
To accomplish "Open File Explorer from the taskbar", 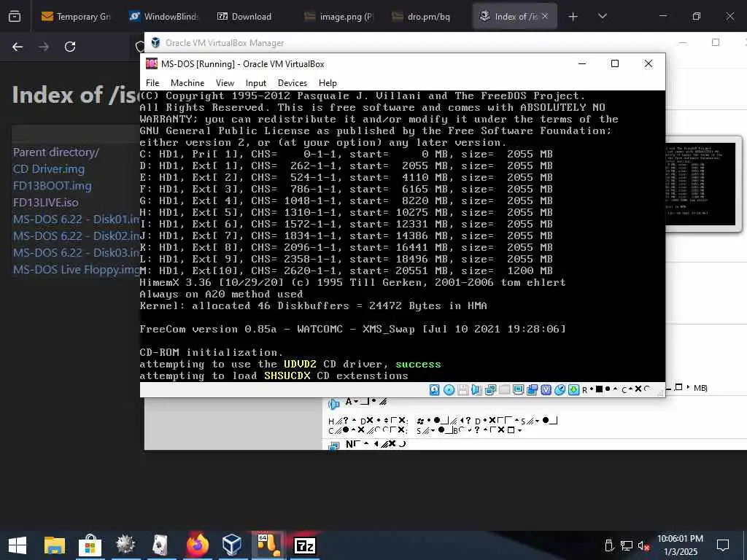I will pos(54,545).
